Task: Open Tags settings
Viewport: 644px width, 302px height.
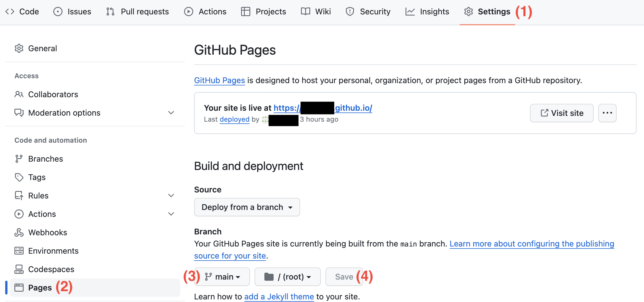Action: 95,177
